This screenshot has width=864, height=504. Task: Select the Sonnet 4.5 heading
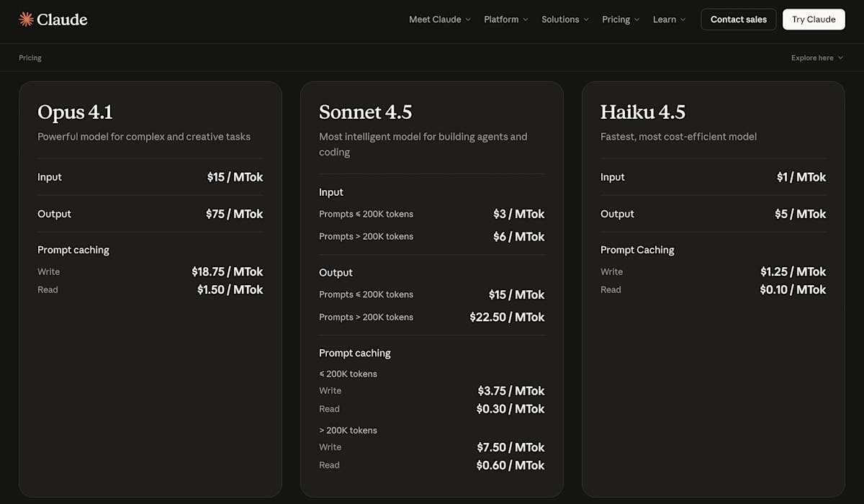click(x=366, y=112)
